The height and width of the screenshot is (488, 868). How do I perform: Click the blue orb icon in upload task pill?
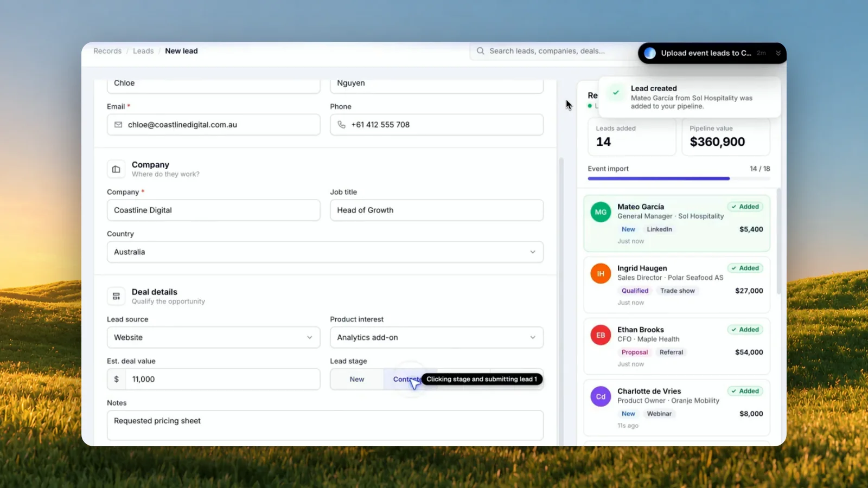pyautogui.click(x=650, y=53)
